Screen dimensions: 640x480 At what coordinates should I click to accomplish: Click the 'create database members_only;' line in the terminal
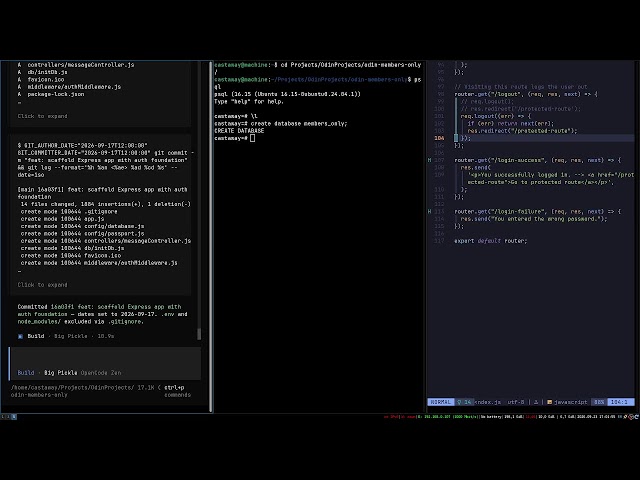point(280,124)
